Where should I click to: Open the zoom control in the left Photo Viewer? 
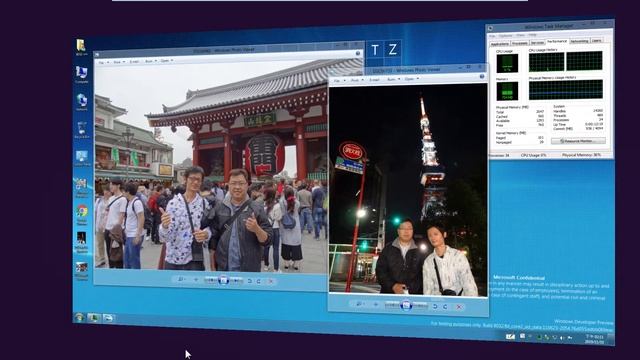tap(182, 280)
